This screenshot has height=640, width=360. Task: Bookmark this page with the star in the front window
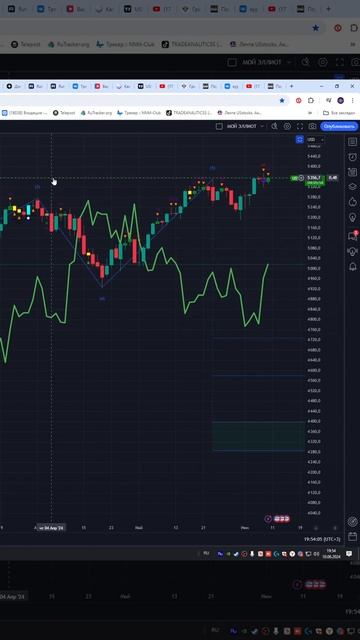point(282,100)
